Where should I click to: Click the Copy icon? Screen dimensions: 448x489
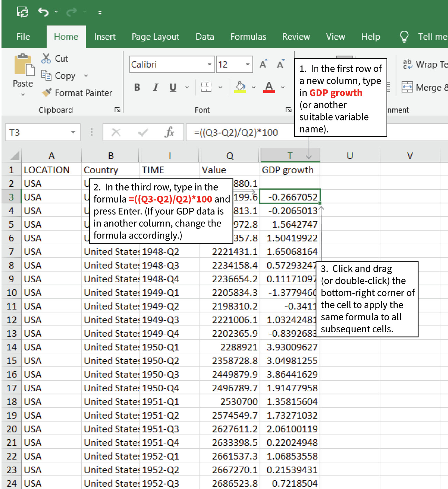point(47,75)
